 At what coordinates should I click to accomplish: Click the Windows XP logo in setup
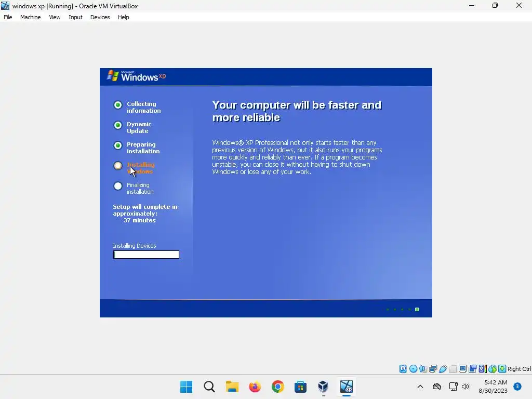click(137, 76)
